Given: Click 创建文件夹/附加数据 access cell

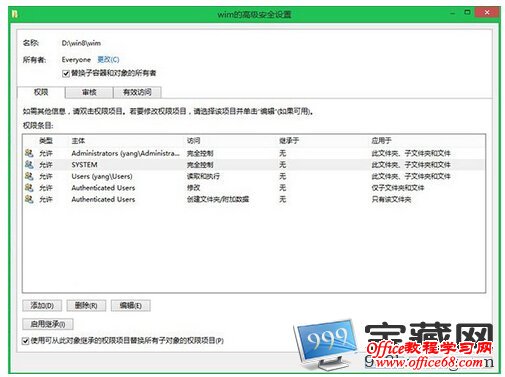Looking at the screenshot, I should pos(218,199).
